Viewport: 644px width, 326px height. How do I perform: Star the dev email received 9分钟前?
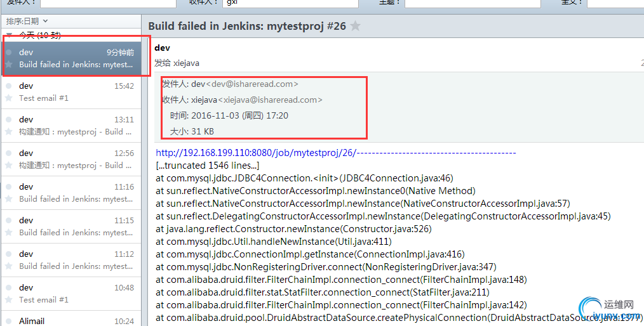[9, 65]
